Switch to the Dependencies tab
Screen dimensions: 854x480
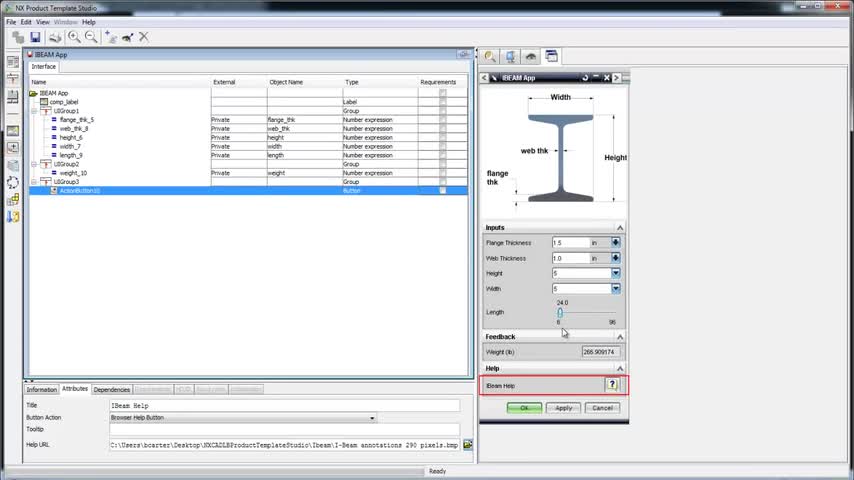tap(112, 390)
